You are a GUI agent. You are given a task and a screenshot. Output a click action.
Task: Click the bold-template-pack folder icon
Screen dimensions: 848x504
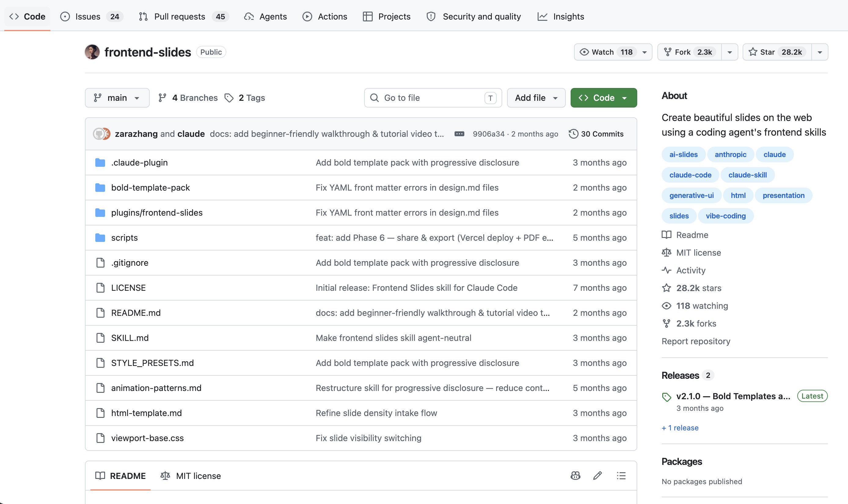pyautogui.click(x=100, y=188)
